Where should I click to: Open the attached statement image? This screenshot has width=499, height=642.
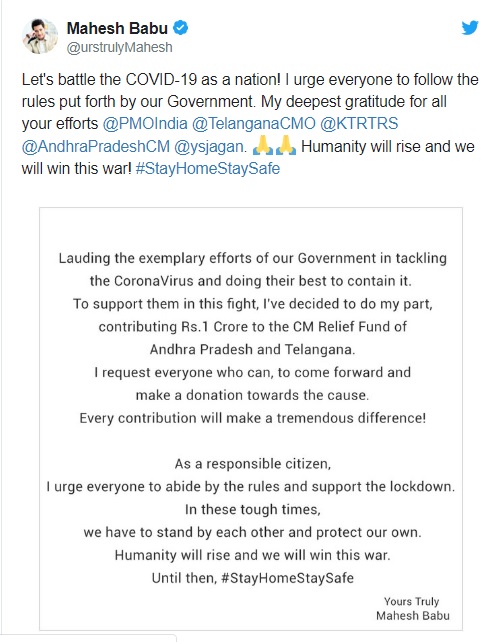tap(251, 418)
